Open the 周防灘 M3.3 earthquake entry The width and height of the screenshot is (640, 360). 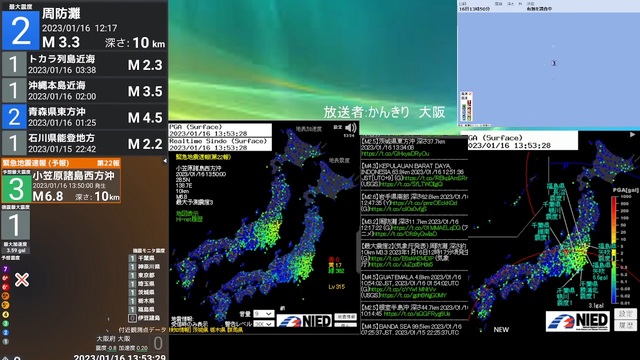tap(84, 25)
